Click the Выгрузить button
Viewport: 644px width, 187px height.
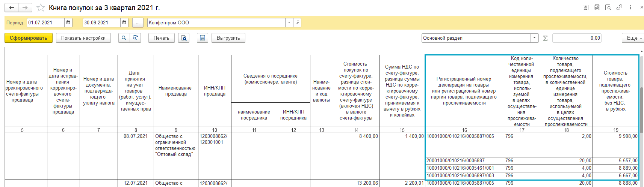[x=228, y=38]
